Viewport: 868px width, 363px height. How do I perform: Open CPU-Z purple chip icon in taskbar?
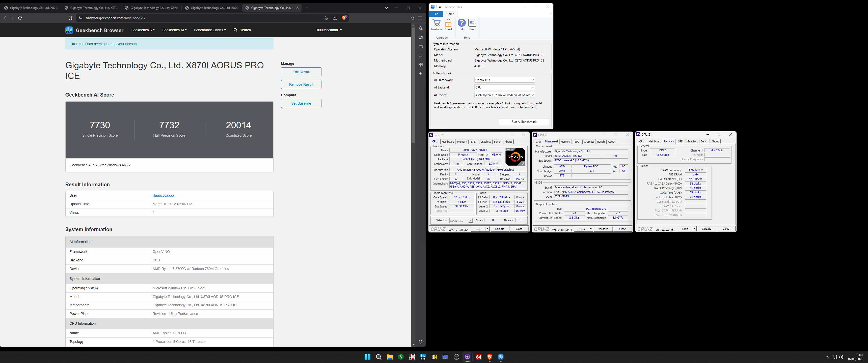[467, 357]
